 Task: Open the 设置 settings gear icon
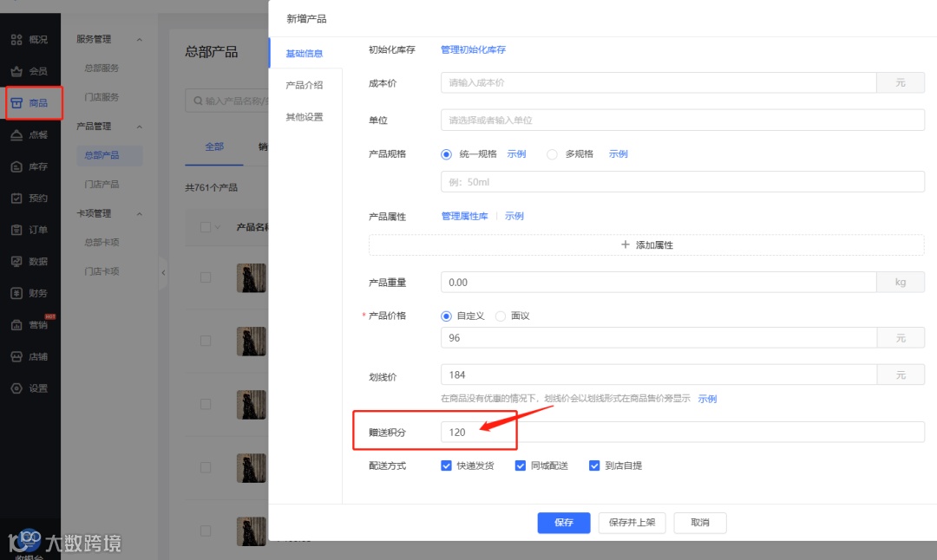[16, 388]
